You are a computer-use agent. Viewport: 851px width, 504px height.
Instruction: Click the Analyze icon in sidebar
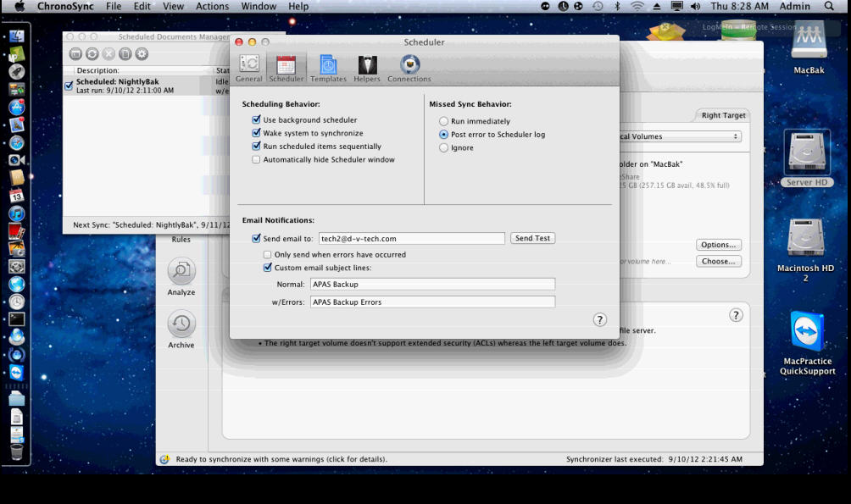[x=181, y=273]
